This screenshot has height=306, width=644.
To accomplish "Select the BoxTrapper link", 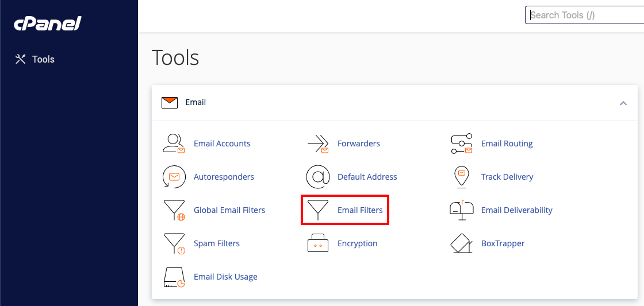I will [503, 243].
